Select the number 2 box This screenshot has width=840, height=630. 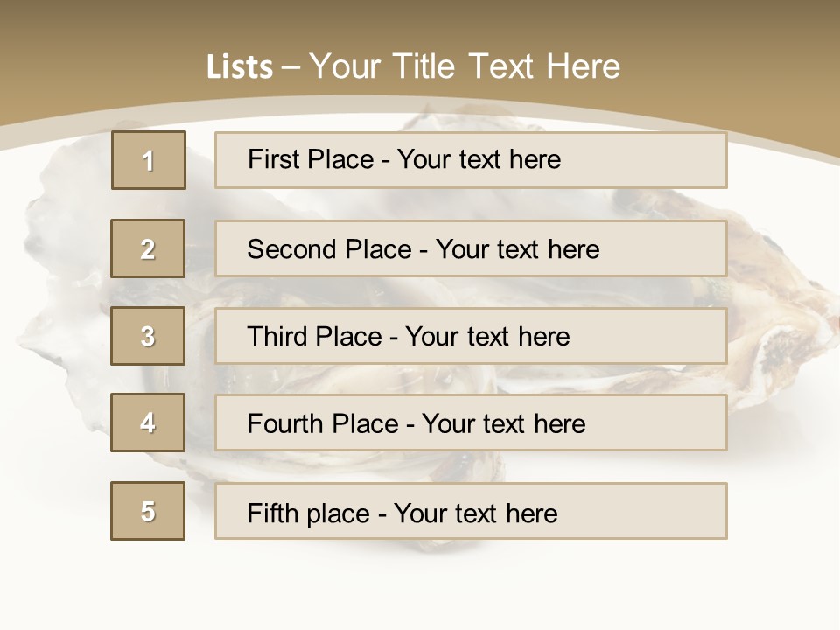[148, 248]
